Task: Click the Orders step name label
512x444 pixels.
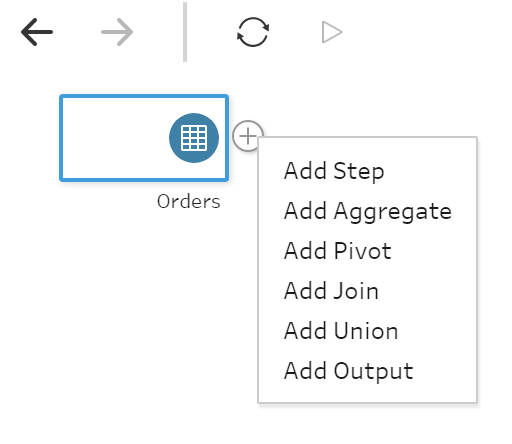Action: point(189,202)
